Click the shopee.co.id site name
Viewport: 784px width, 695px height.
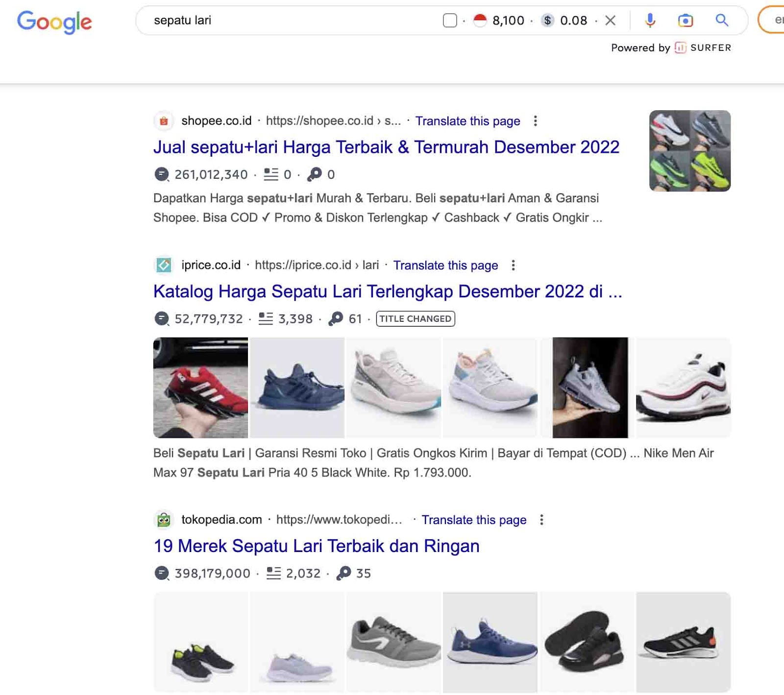pos(216,121)
